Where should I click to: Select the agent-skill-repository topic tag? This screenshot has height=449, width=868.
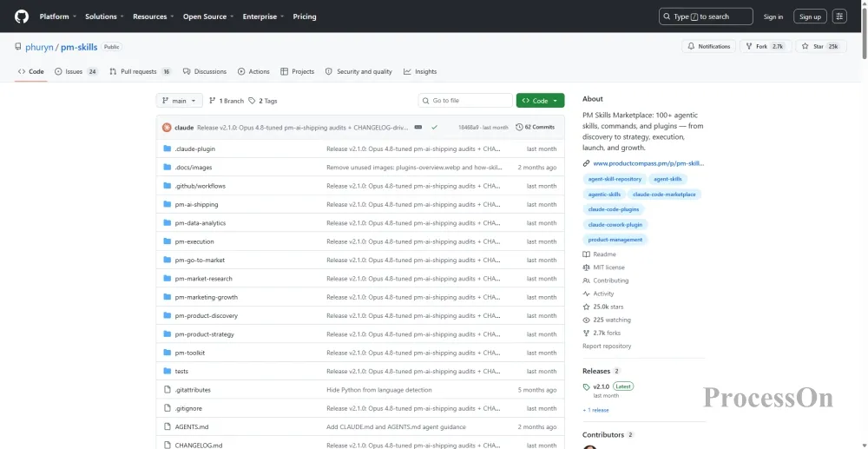pos(615,179)
